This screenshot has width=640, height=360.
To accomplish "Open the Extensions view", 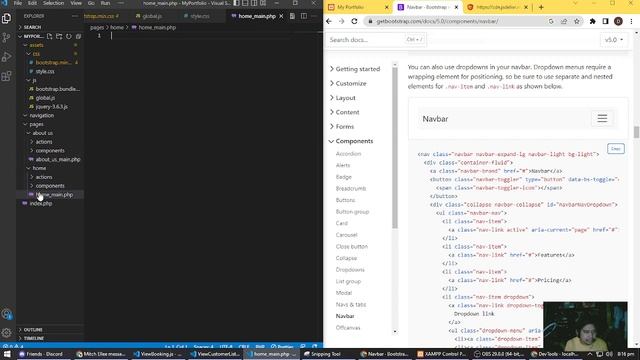I will pyautogui.click(x=7, y=76).
